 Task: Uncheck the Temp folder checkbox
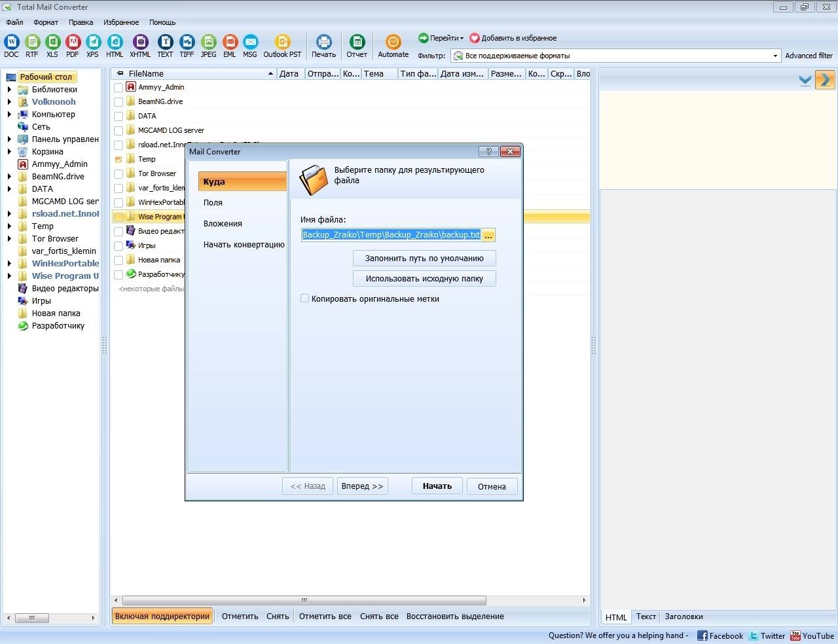[x=118, y=160]
